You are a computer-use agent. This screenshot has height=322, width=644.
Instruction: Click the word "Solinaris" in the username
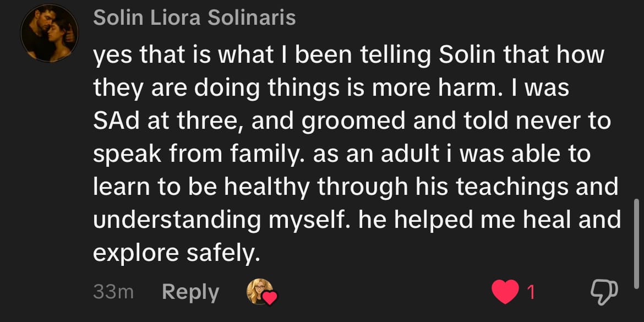click(x=251, y=18)
